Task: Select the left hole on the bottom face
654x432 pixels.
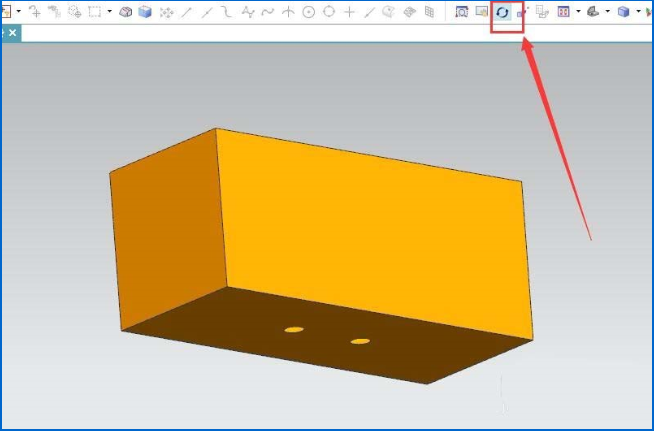Action: pyautogui.click(x=293, y=330)
